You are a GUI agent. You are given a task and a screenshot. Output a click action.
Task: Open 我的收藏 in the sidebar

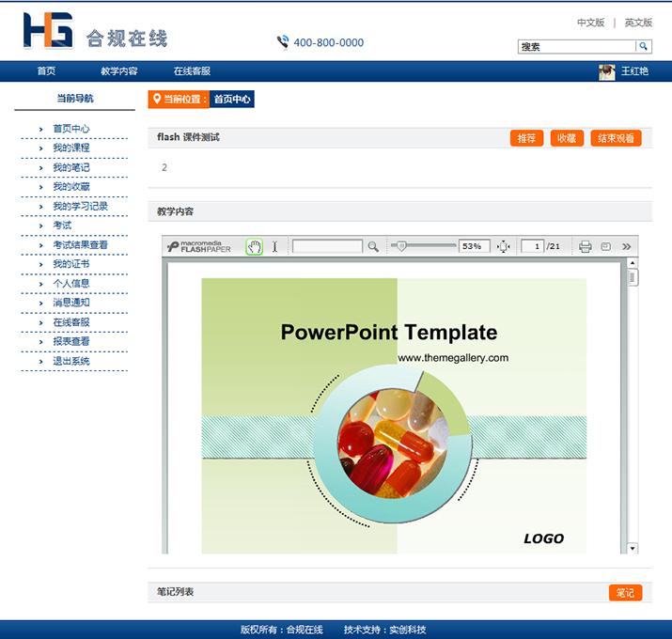tap(71, 187)
